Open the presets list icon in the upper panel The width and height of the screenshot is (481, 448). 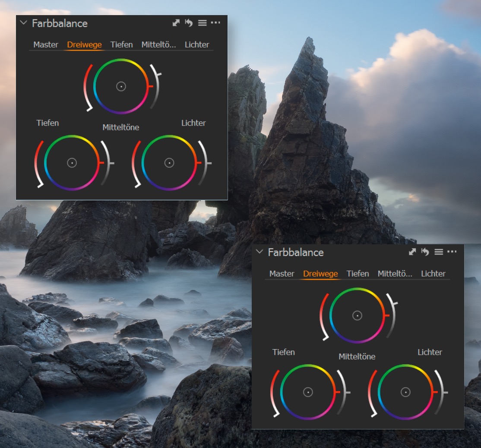[202, 23]
